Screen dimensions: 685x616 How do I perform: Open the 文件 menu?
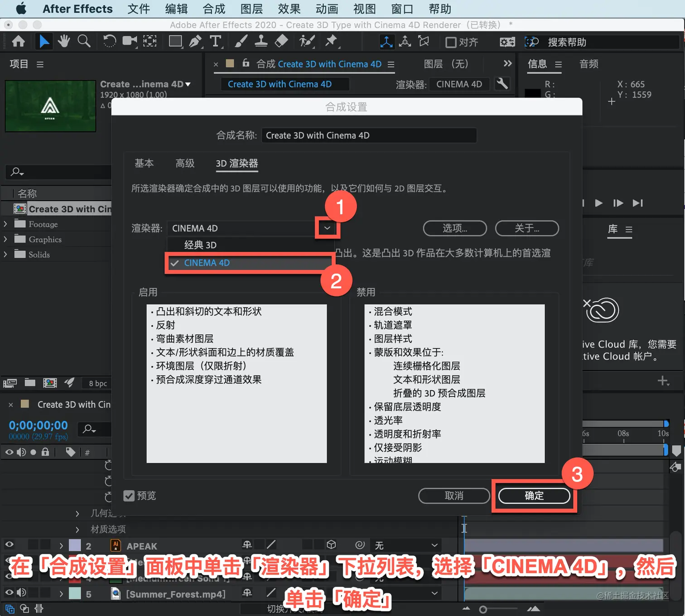[139, 9]
